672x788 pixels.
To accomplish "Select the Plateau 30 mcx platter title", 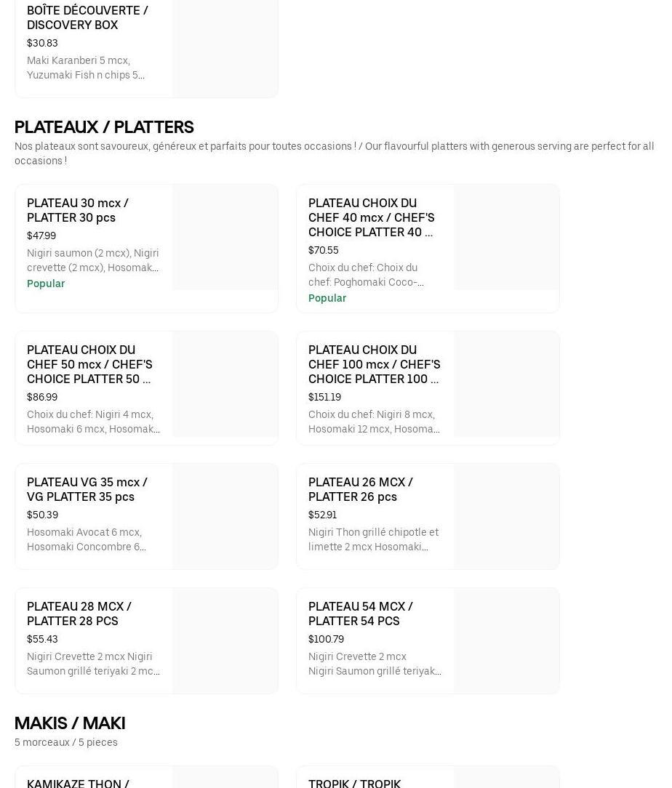I will pyautogui.click(x=78, y=210).
